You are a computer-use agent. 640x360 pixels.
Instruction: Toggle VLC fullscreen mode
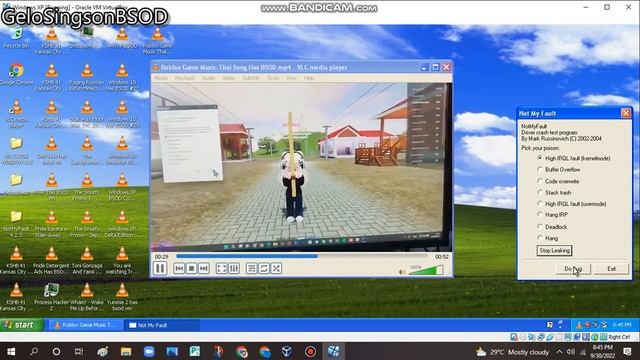click(x=221, y=268)
